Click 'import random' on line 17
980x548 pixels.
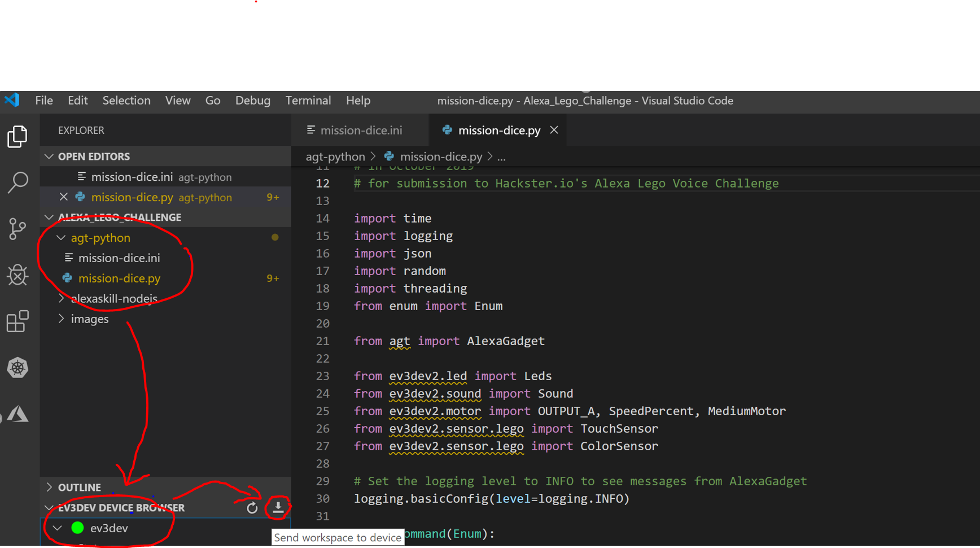pos(400,271)
